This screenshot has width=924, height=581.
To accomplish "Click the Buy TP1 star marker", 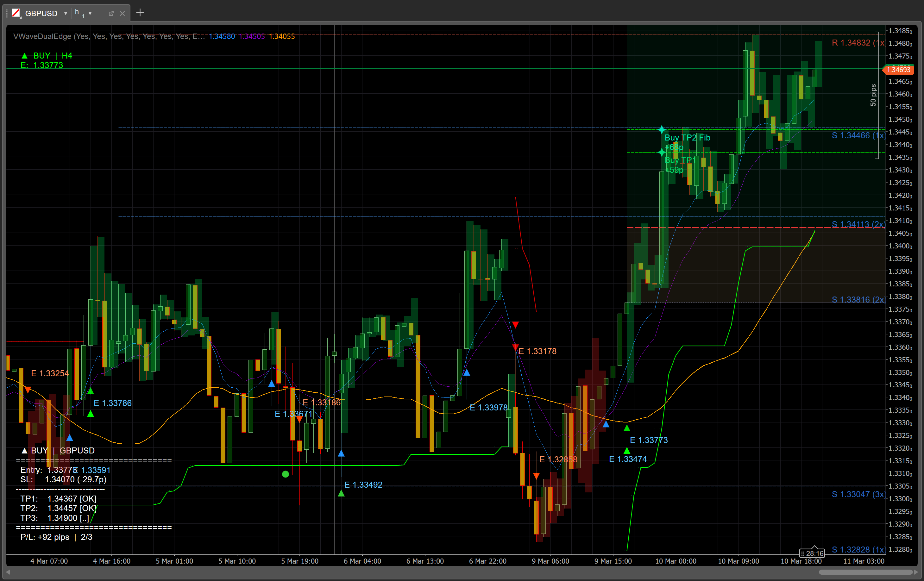I will [662, 153].
